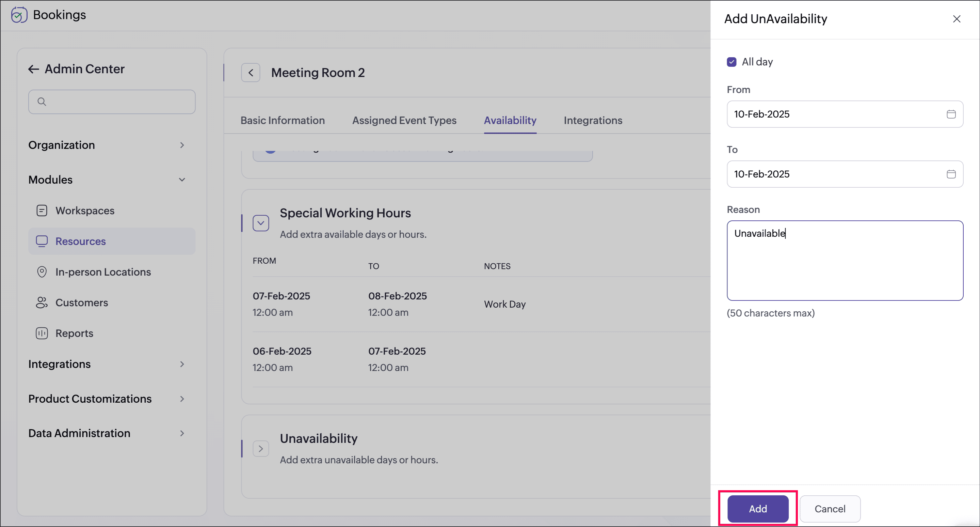Switch to Assigned Event Types tab

(x=404, y=120)
